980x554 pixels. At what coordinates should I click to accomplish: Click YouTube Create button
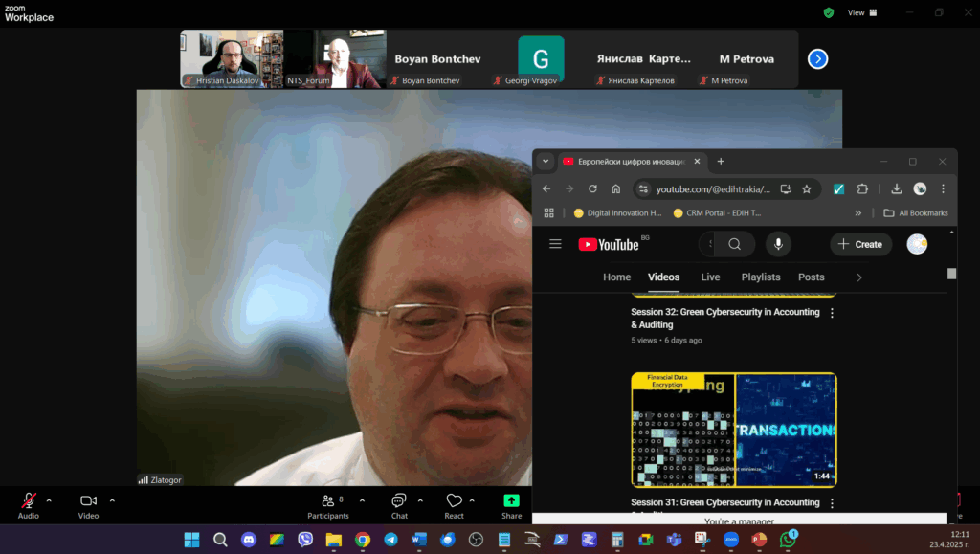pyautogui.click(x=860, y=244)
